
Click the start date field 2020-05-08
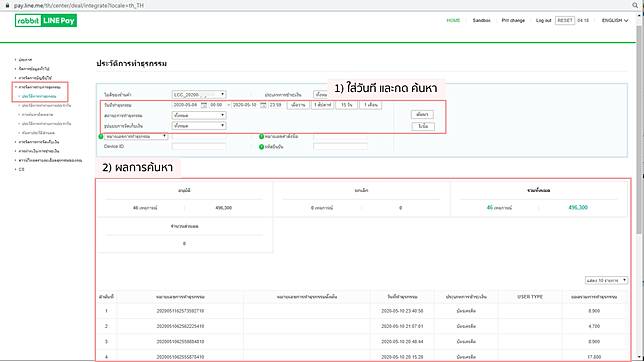pyautogui.click(x=186, y=105)
